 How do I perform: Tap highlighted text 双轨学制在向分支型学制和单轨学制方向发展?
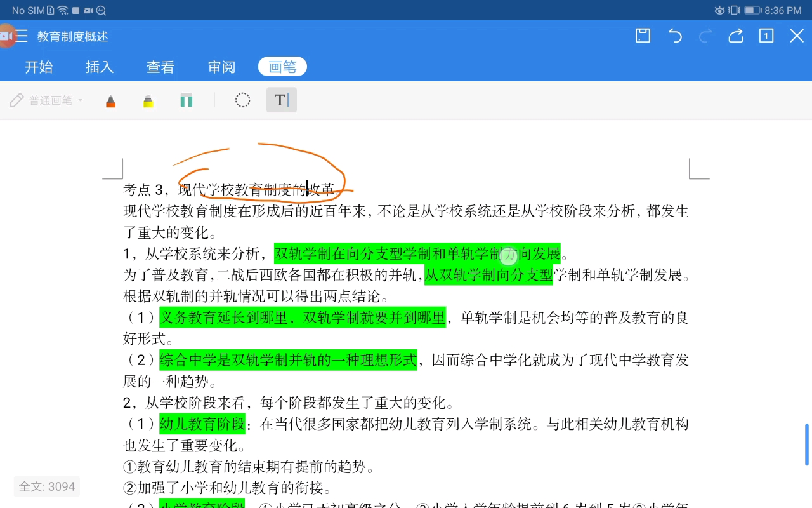tap(417, 254)
